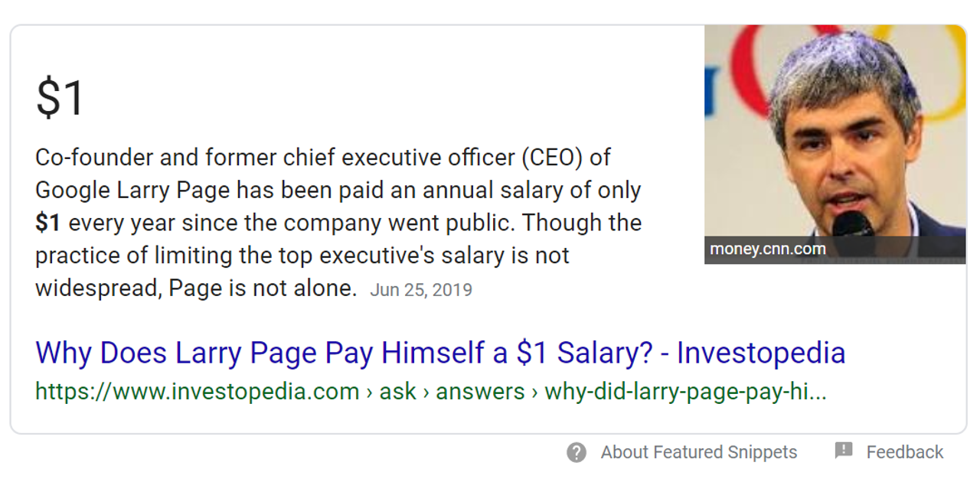Send Feedback on this snippet

[x=903, y=451]
